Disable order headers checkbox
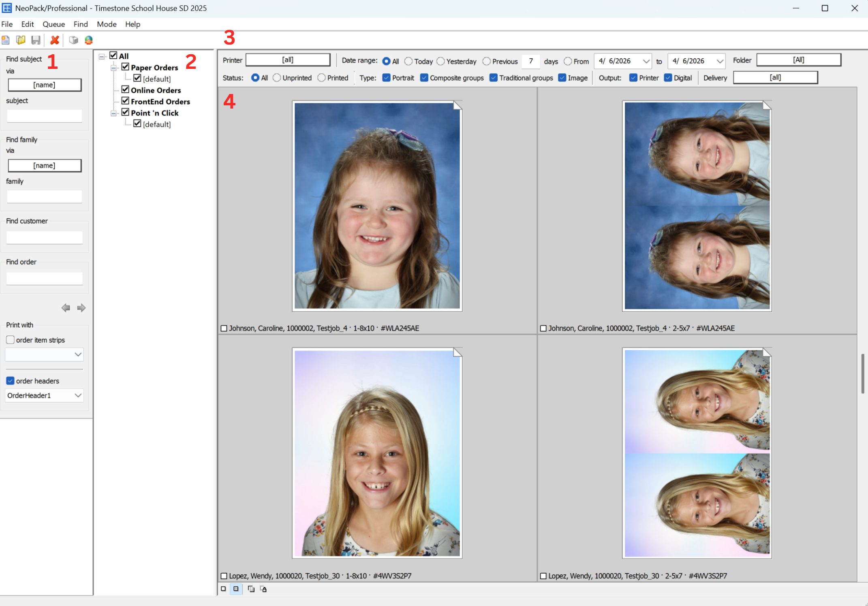This screenshot has height=606, width=868. click(x=11, y=381)
